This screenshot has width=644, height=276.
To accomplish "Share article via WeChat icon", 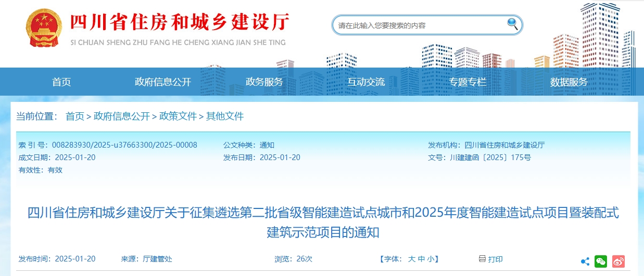I will (x=601, y=261).
